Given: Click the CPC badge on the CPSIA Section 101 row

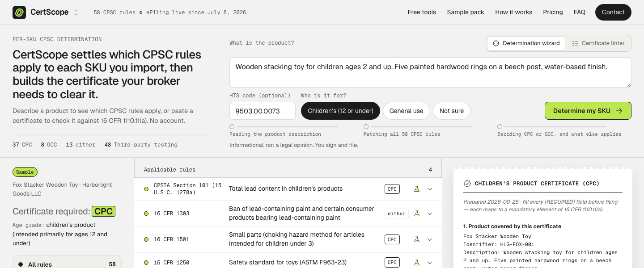Looking at the screenshot, I should (x=392, y=189).
